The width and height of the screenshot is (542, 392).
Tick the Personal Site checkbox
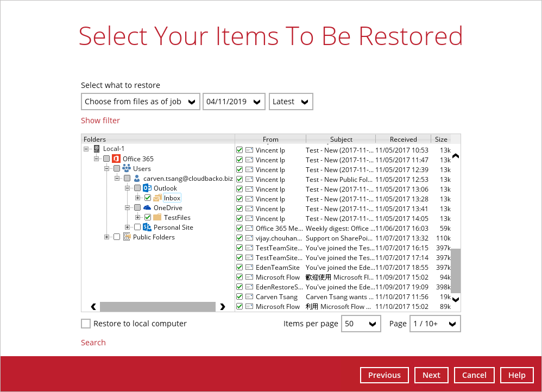point(137,227)
